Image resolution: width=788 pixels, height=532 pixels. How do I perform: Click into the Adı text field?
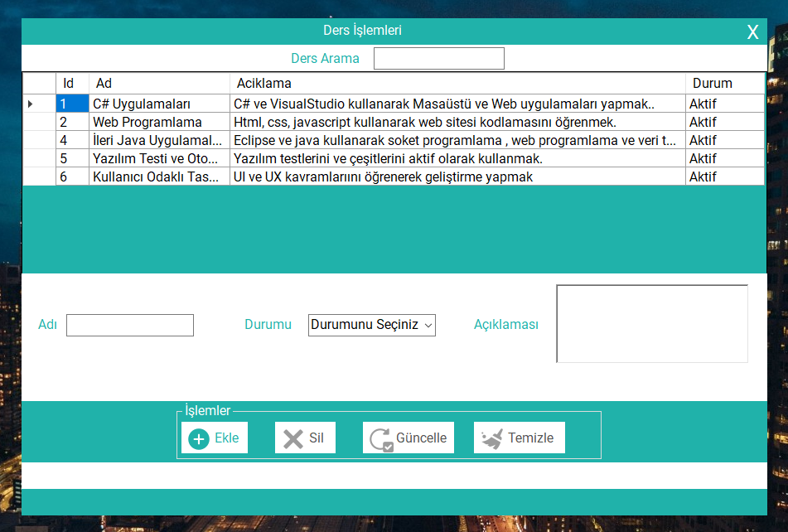point(129,325)
